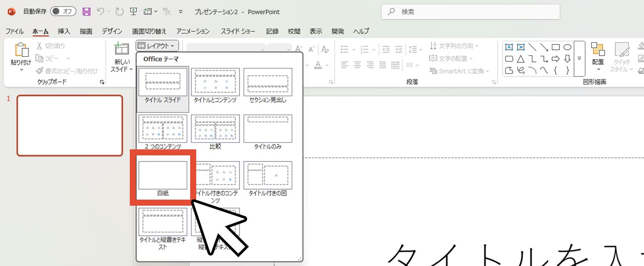
Task: Click the center align icon
Action: coord(358,65)
